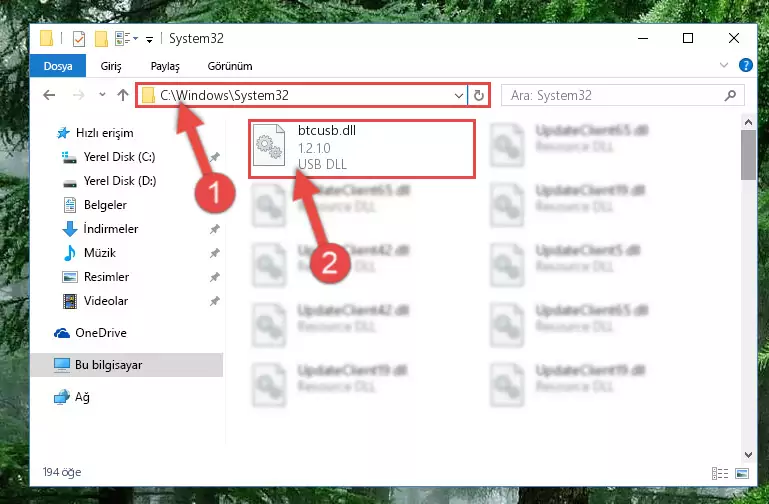The image size is (769, 504).
Task: Select Ağ in the navigation pane
Action: click(x=82, y=397)
